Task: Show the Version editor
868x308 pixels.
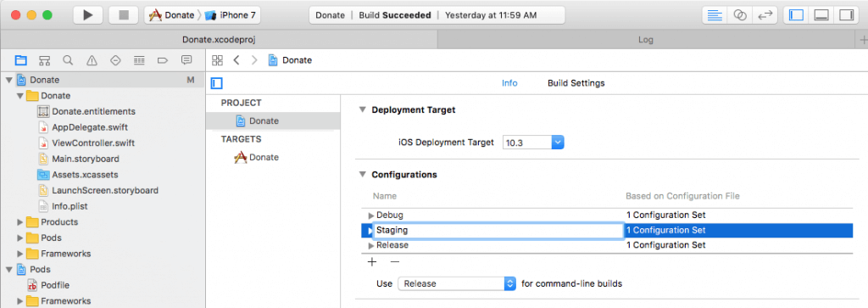Action: [x=765, y=15]
